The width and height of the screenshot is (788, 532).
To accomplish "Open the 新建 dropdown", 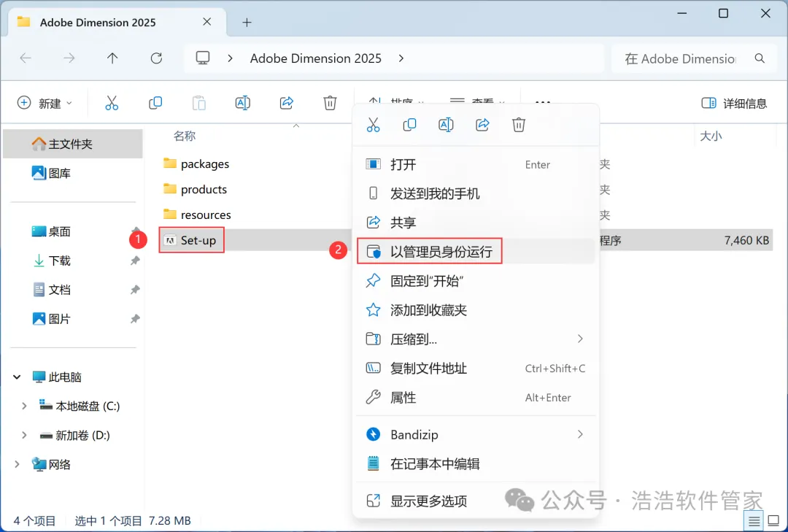I will tap(45, 103).
